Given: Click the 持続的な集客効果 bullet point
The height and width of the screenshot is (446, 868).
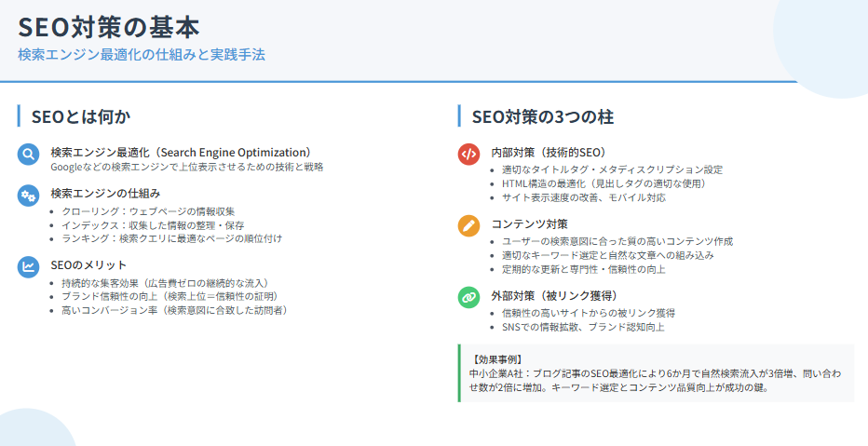Looking at the screenshot, I should (165, 283).
